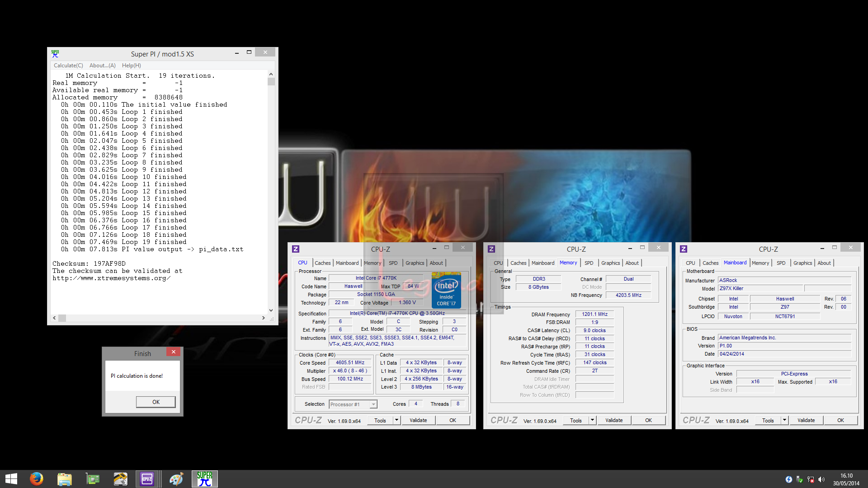The image size is (868, 488).
Task: Click the Multiplier value x 46.0
Action: [350, 371]
